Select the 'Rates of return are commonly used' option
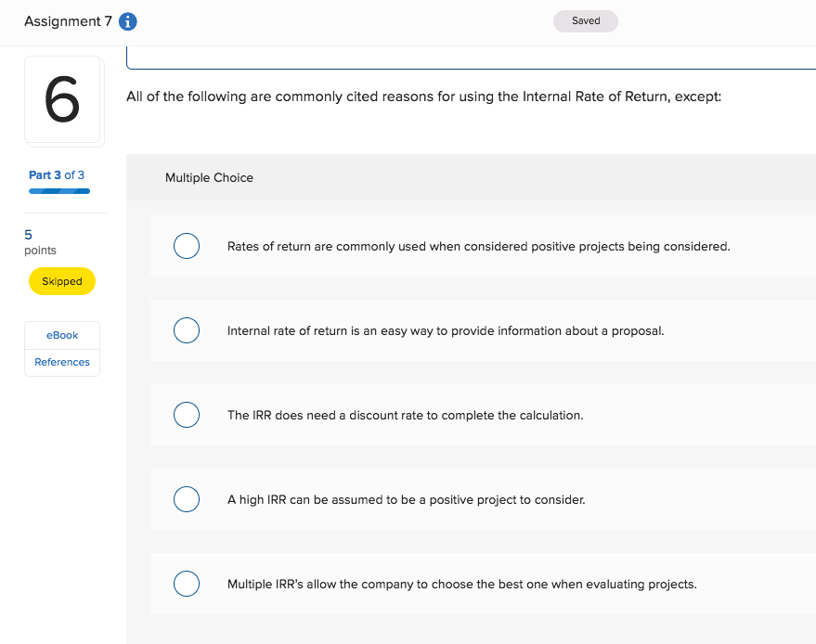The height and width of the screenshot is (644, 816). 187,246
